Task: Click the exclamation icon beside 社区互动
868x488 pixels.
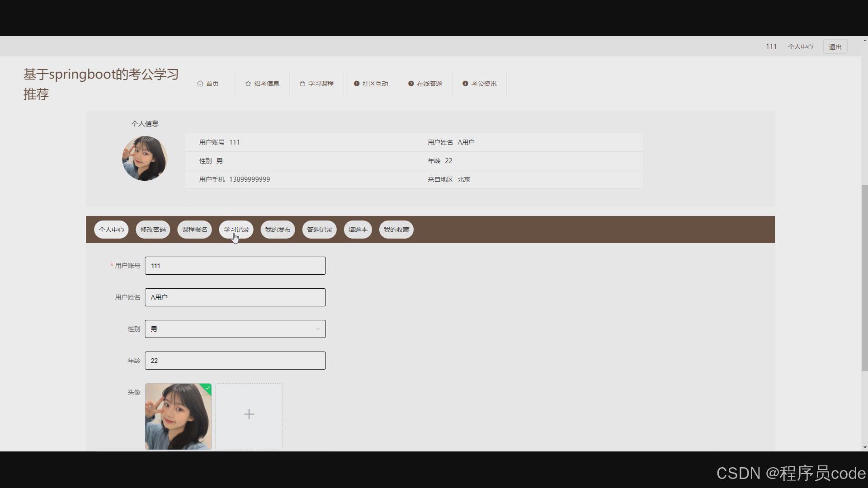Action: 356,84
